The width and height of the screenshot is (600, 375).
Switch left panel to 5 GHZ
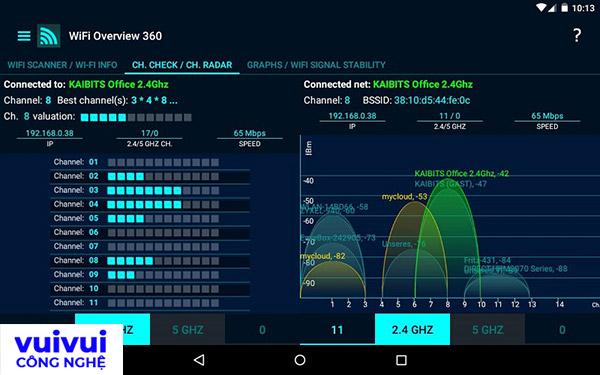188,329
